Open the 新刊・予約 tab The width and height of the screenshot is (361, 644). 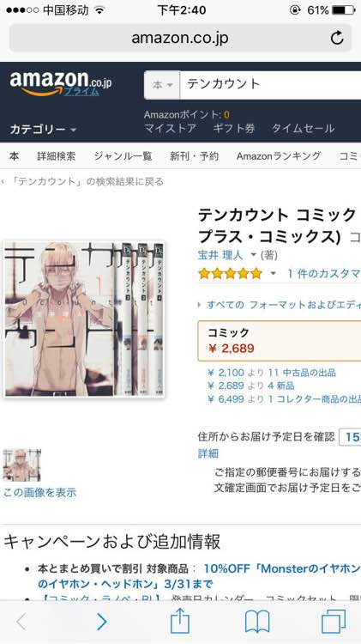[194, 156]
